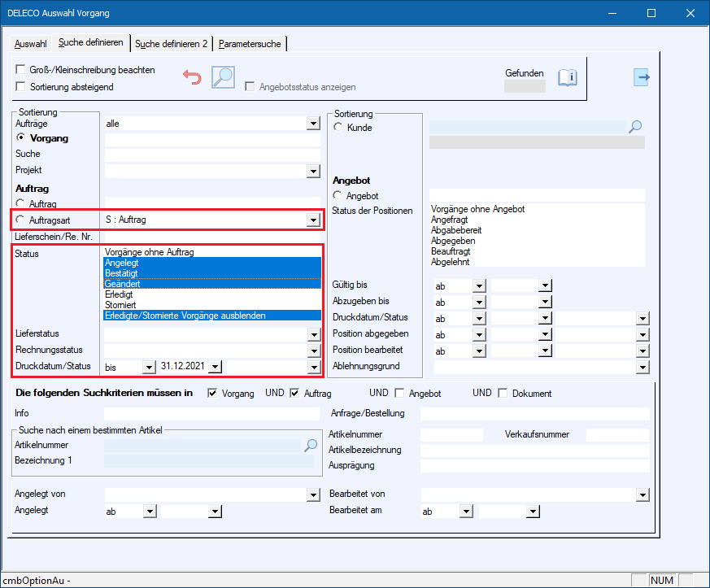The height and width of the screenshot is (588, 710).
Task: Click the red undo arrow icon
Action: click(x=192, y=77)
